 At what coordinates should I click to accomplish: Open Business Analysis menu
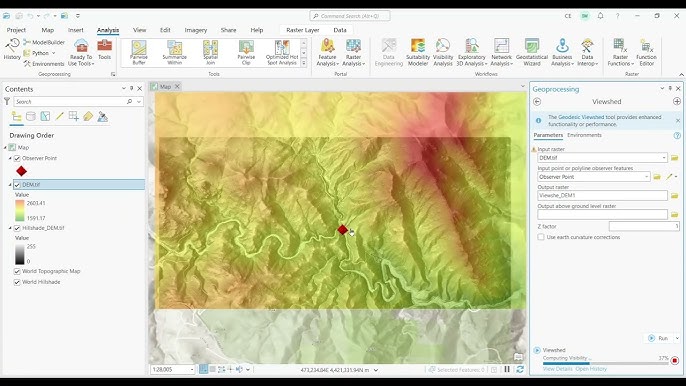pyautogui.click(x=562, y=52)
